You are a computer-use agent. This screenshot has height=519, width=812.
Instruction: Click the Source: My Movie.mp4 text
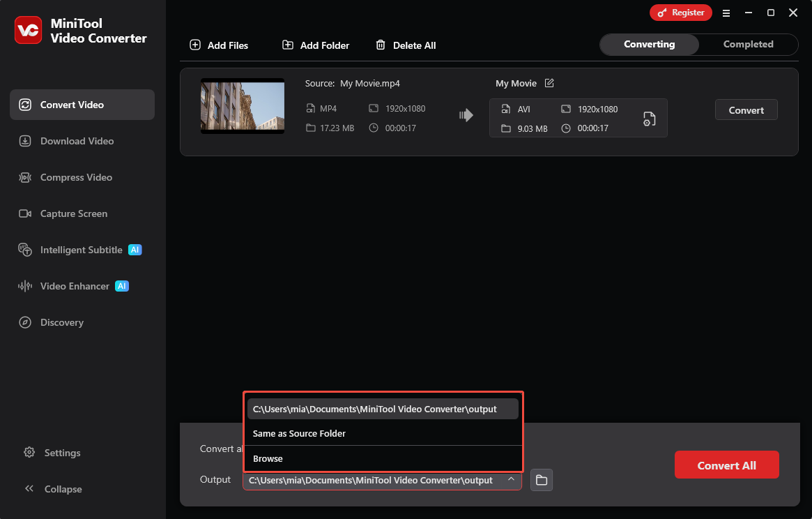tap(352, 84)
